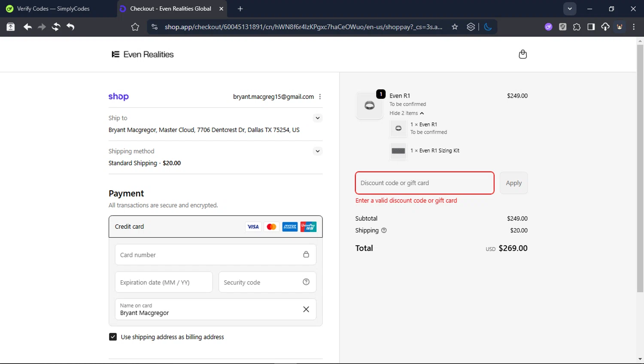Reload the page with the refresh icon
Image resolution: width=644 pixels, height=364 pixels.
56,27
